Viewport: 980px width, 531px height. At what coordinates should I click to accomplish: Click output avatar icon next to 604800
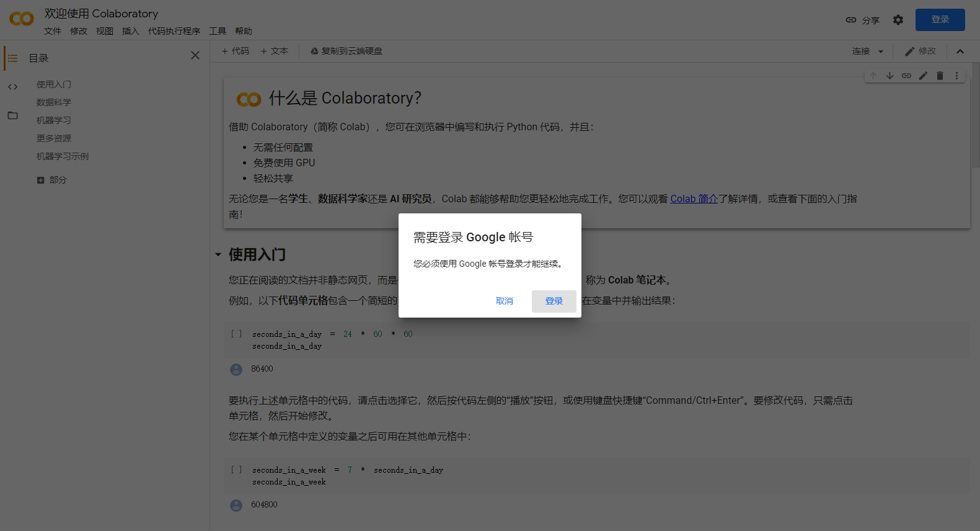pos(236,506)
